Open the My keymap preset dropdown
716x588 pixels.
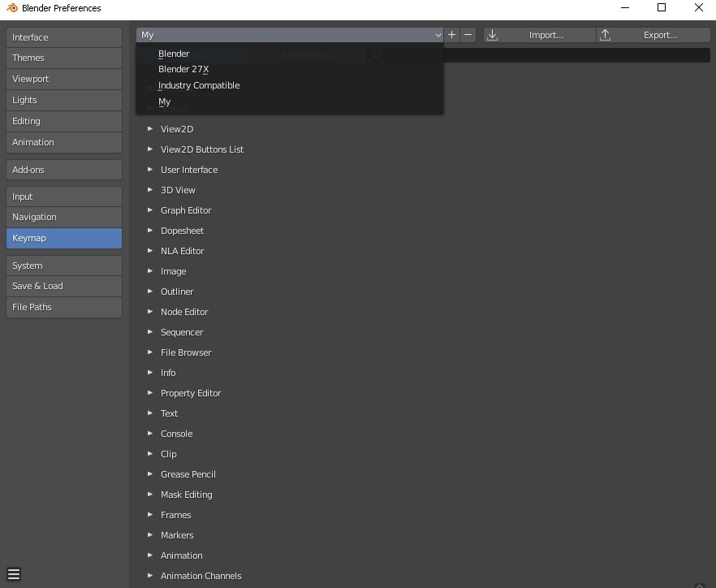pyautogui.click(x=290, y=35)
